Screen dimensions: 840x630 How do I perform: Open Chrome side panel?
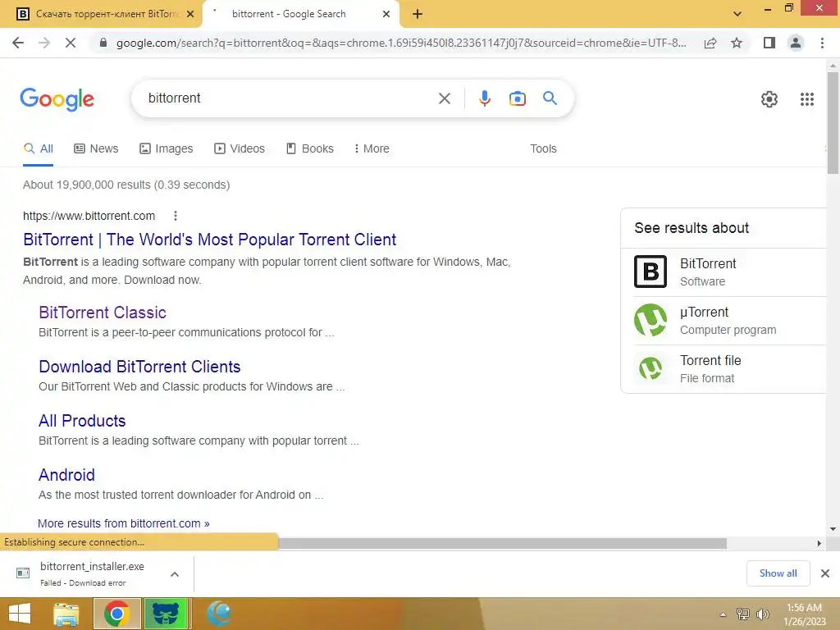(x=769, y=43)
